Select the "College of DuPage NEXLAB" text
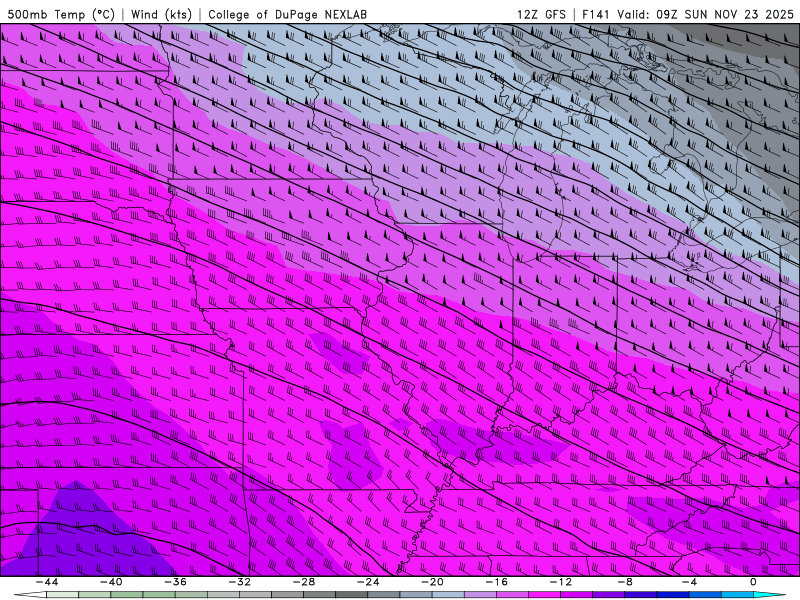The image size is (800, 600). point(287,14)
